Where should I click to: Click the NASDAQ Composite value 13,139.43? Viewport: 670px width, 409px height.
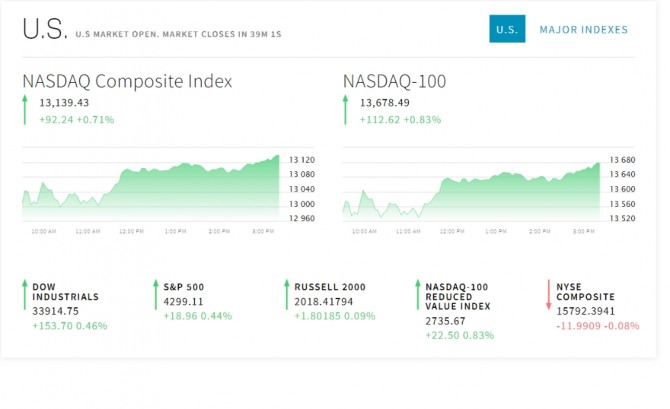(64, 103)
